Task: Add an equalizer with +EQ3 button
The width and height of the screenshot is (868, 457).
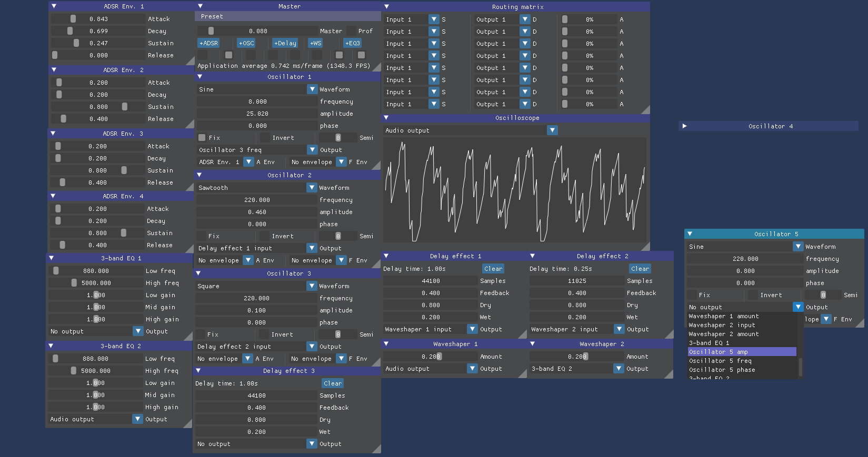Action: [x=353, y=43]
